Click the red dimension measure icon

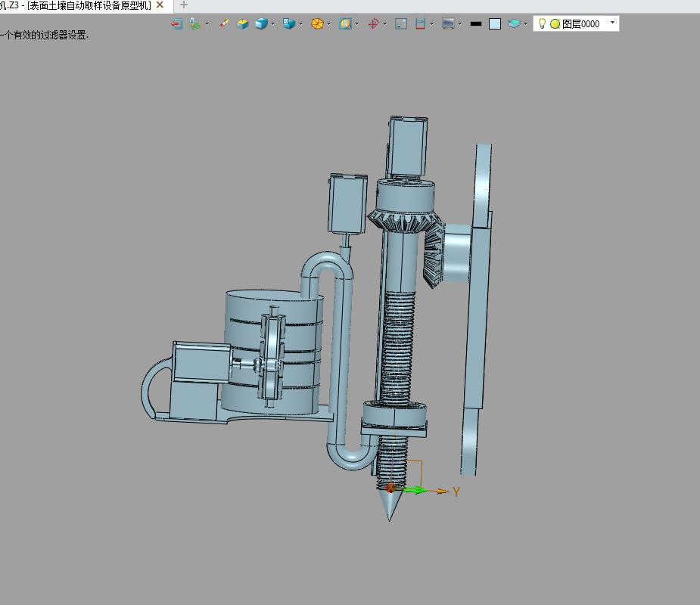[420, 23]
